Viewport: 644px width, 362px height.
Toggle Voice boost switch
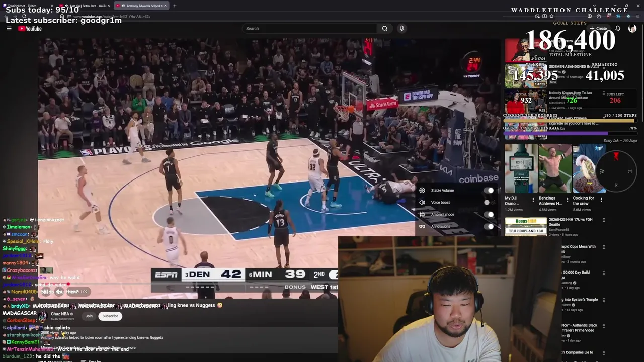489,203
